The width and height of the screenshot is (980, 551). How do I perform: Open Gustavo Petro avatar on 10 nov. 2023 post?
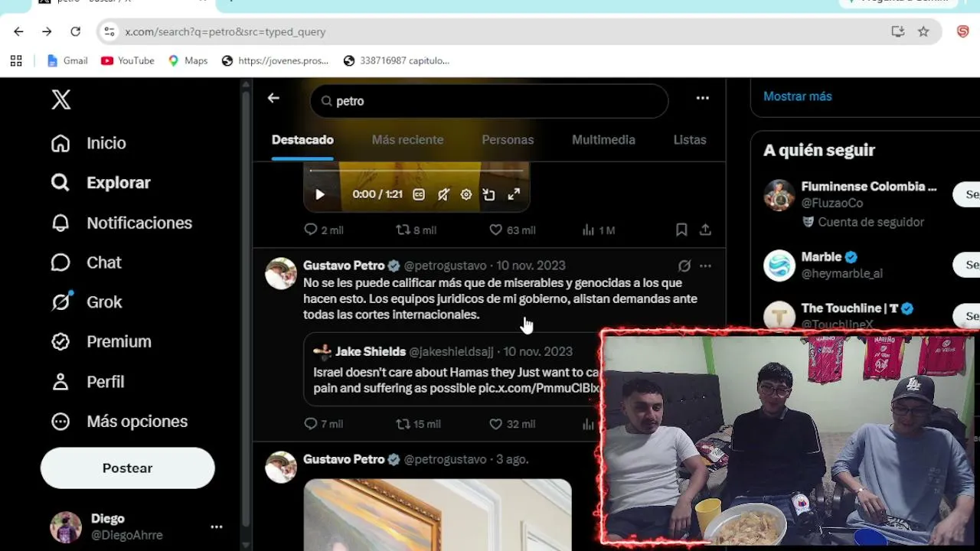click(281, 273)
